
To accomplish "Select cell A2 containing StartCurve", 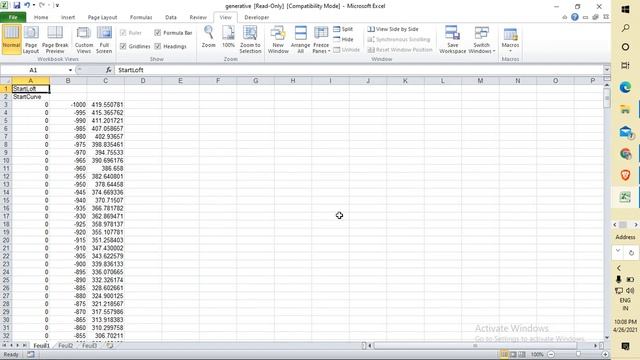I will 31,97.
